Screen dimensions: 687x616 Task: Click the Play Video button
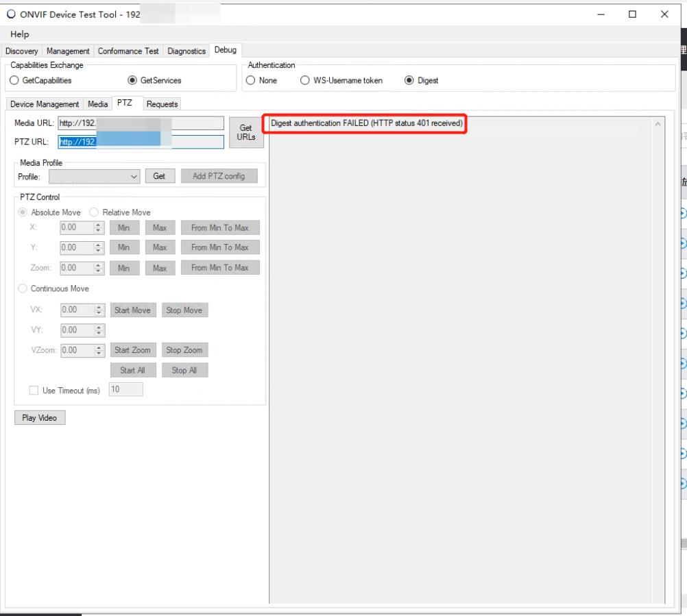pos(40,418)
